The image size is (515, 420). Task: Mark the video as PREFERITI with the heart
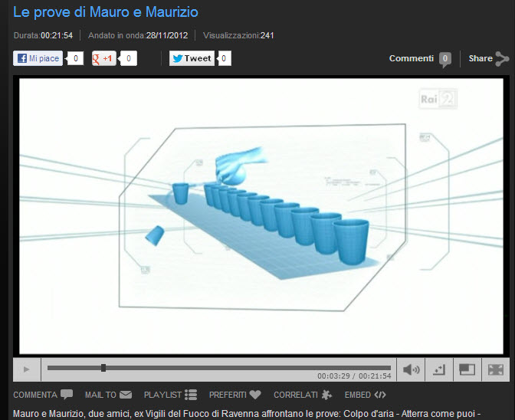[235, 395]
